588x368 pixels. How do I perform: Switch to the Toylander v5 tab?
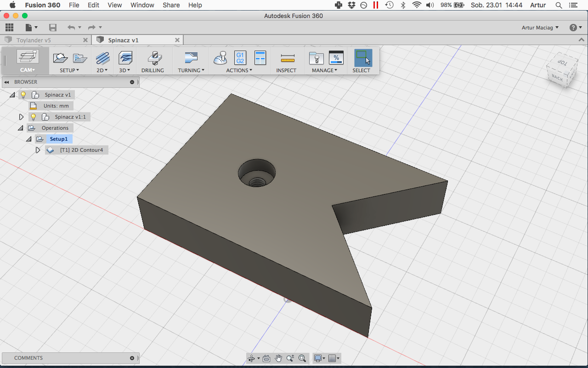(x=34, y=40)
